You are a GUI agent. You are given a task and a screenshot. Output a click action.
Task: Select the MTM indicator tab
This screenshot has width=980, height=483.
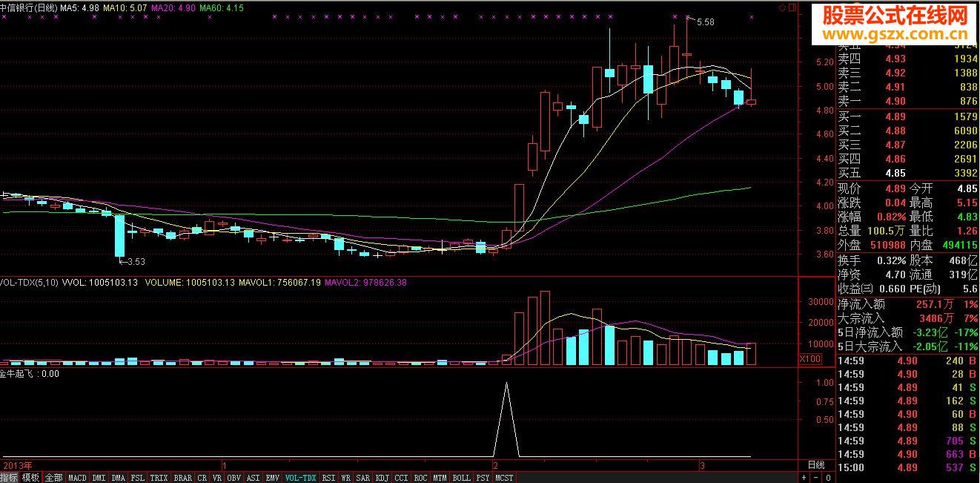440,478
